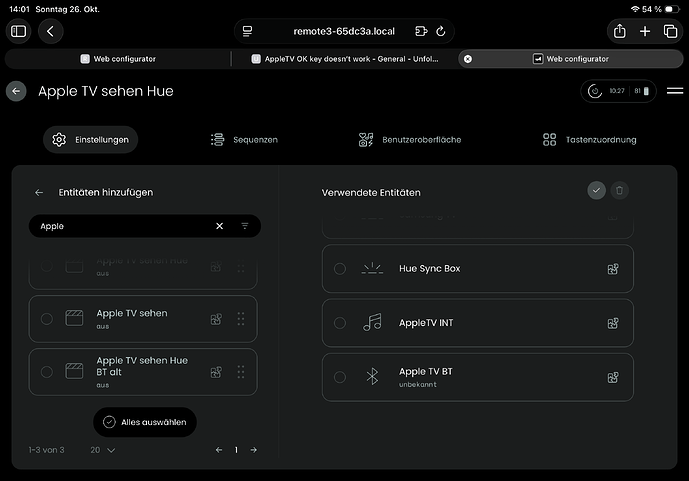Click the filter icon in search bar
Image resolution: width=689 pixels, height=481 pixels.
[245, 226]
